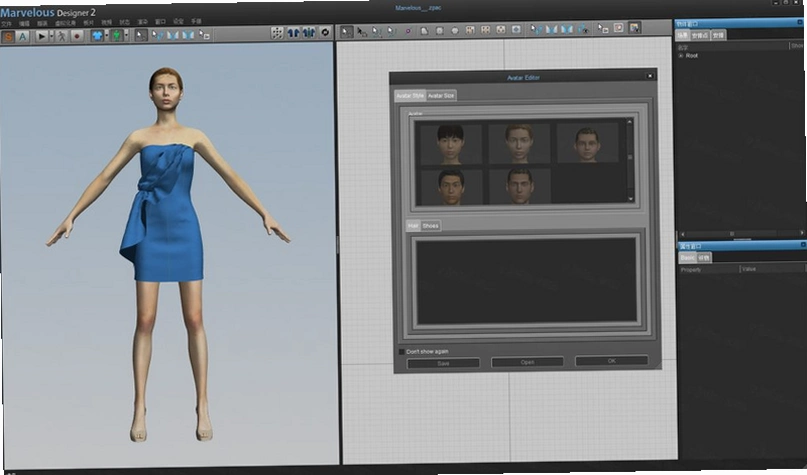807x475 pixels.
Task: Open the Hair tab in Avatar Editor
Action: (x=413, y=226)
